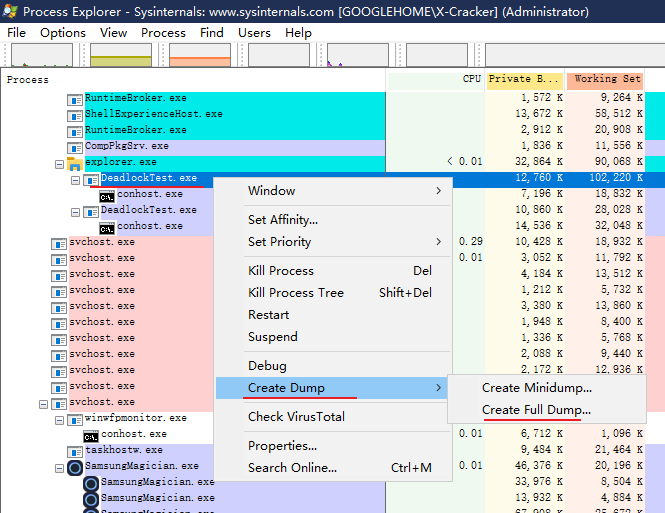Open Properties... from context menu
The image size is (665, 513).
pos(333,446)
